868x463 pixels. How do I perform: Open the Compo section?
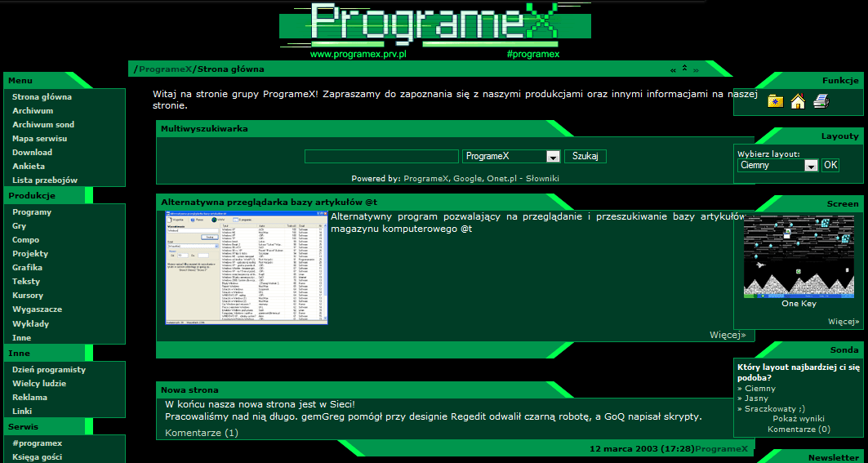[x=26, y=240]
